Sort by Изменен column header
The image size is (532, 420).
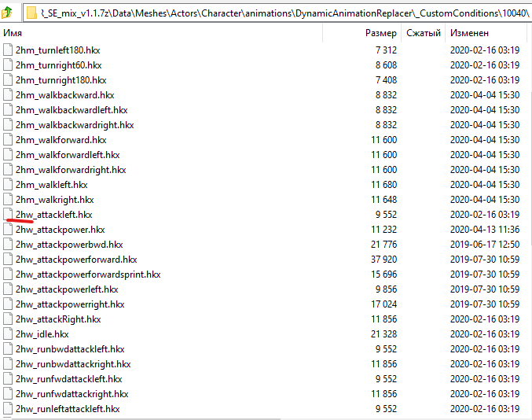[x=470, y=33]
